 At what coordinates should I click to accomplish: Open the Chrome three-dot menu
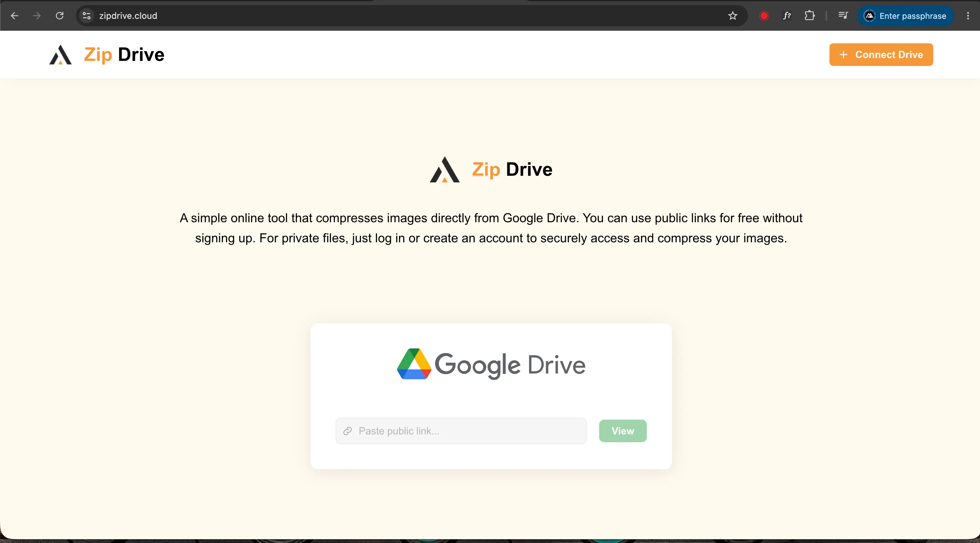(x=968, y=16)
